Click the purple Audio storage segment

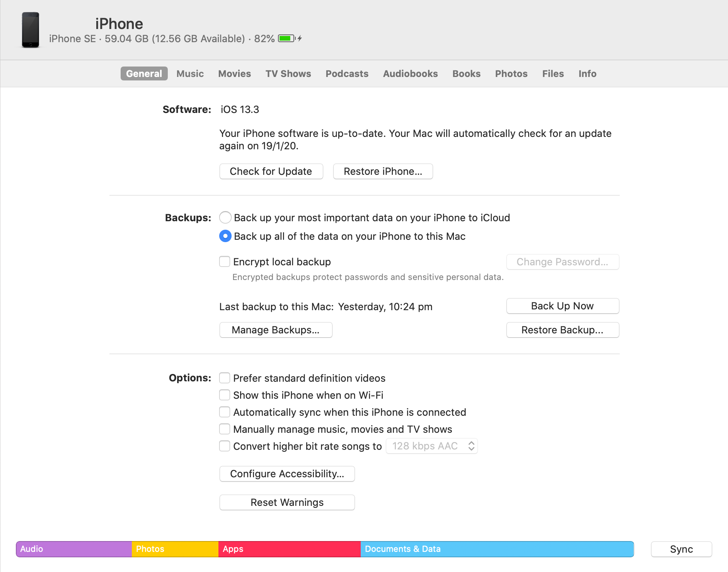click(74, 549)
